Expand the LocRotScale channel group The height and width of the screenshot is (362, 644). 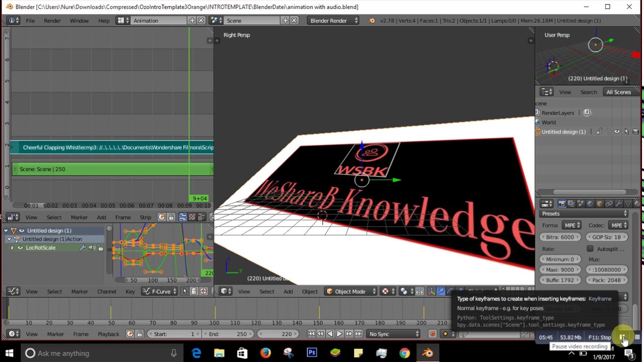point(12,248)
